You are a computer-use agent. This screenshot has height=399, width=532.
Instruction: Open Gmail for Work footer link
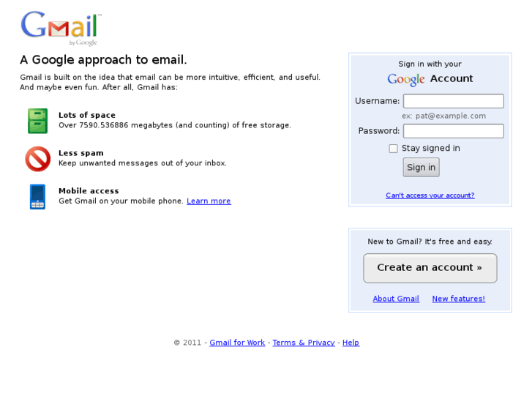[237, 343]
